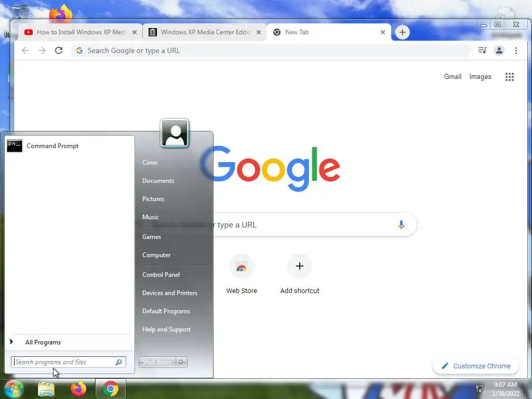Viewport: 532px width, 399px height.
Task: Open Devices and Printers
Action: click(x=170, y=293)
